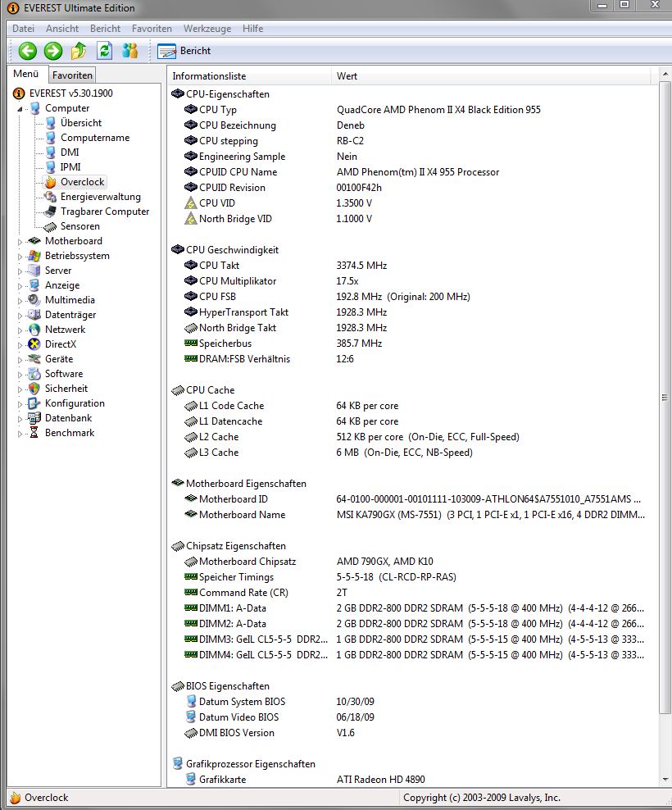Select the Grafikkarte row

tap(413, 779)
